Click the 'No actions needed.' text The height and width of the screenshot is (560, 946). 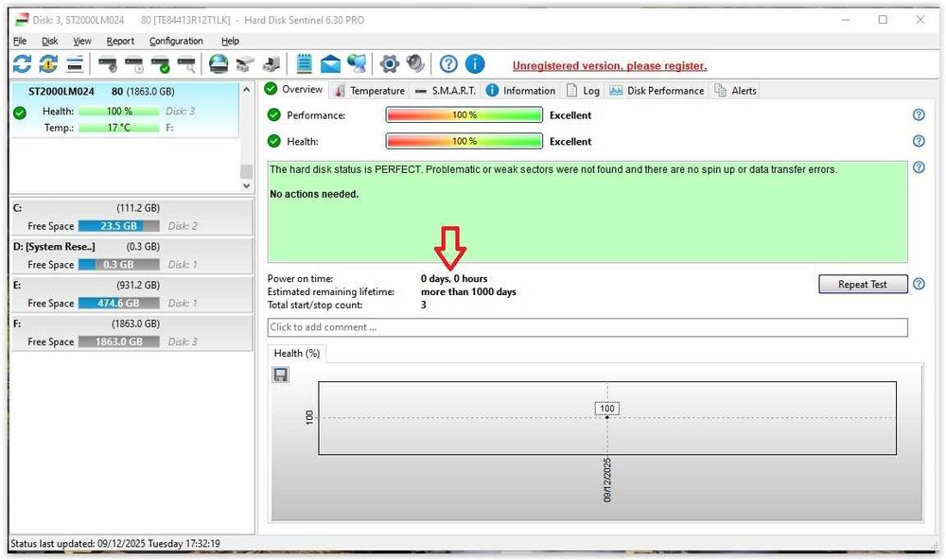coord(314,194)
